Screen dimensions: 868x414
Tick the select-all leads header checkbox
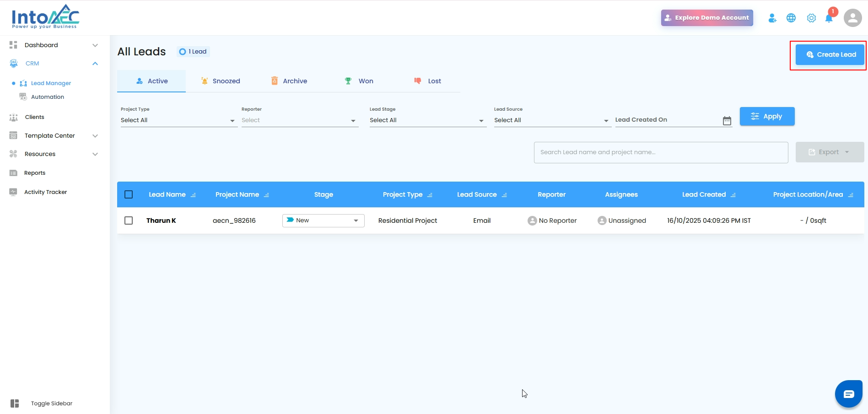[x=129, y=194]
